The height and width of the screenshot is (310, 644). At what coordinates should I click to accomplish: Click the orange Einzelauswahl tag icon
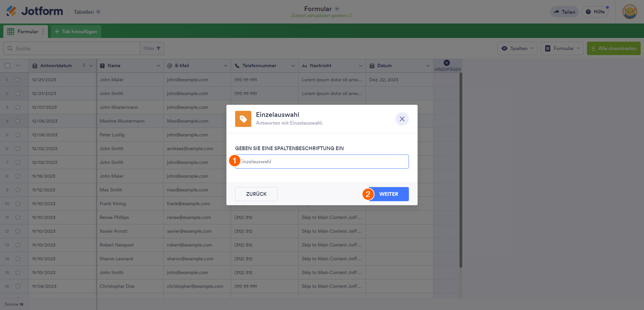[243, 119]
